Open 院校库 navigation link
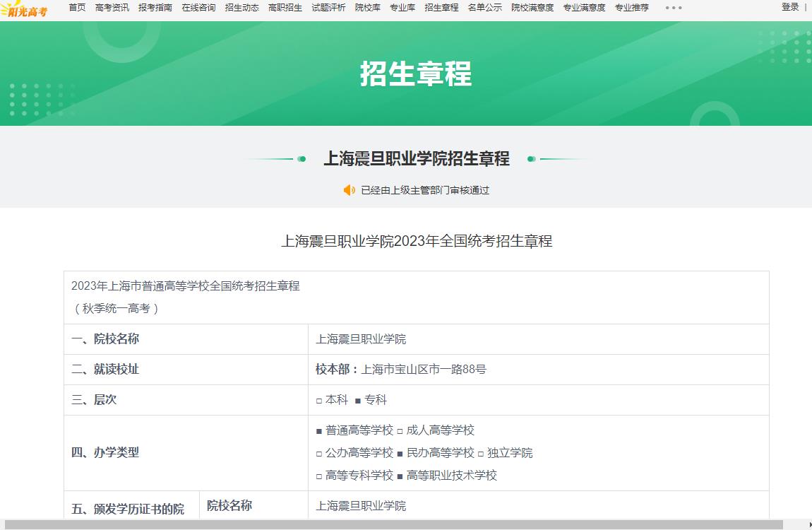This screenshot has width=812, height=530. (x=368, y=7)
